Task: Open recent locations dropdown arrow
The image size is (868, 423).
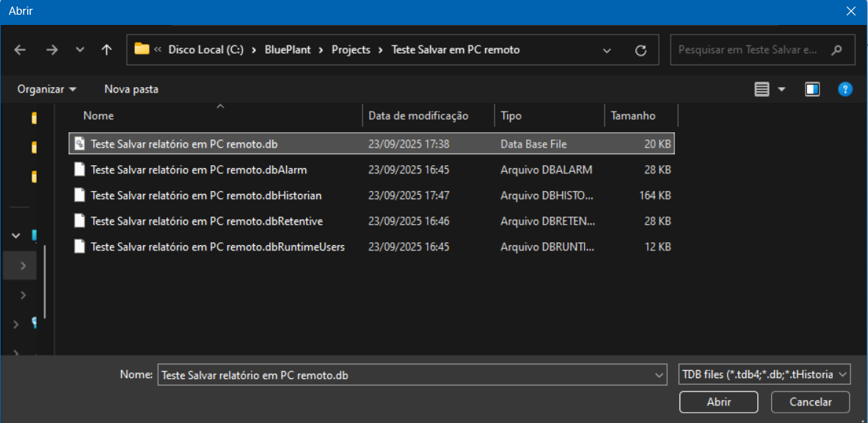Action: coord(80,50)
